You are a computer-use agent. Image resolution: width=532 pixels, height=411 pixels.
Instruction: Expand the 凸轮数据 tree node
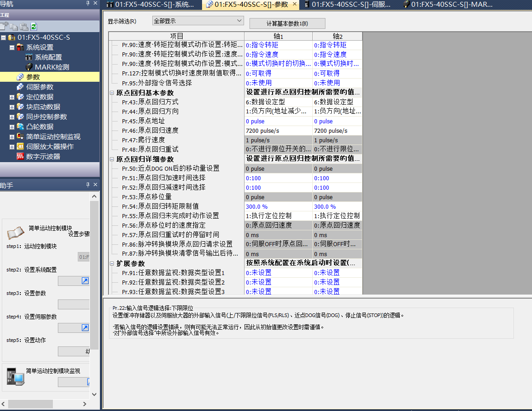click(x=12, y=127)
